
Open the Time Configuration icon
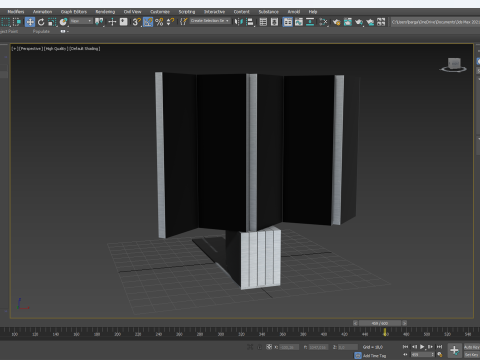[440, 355]
